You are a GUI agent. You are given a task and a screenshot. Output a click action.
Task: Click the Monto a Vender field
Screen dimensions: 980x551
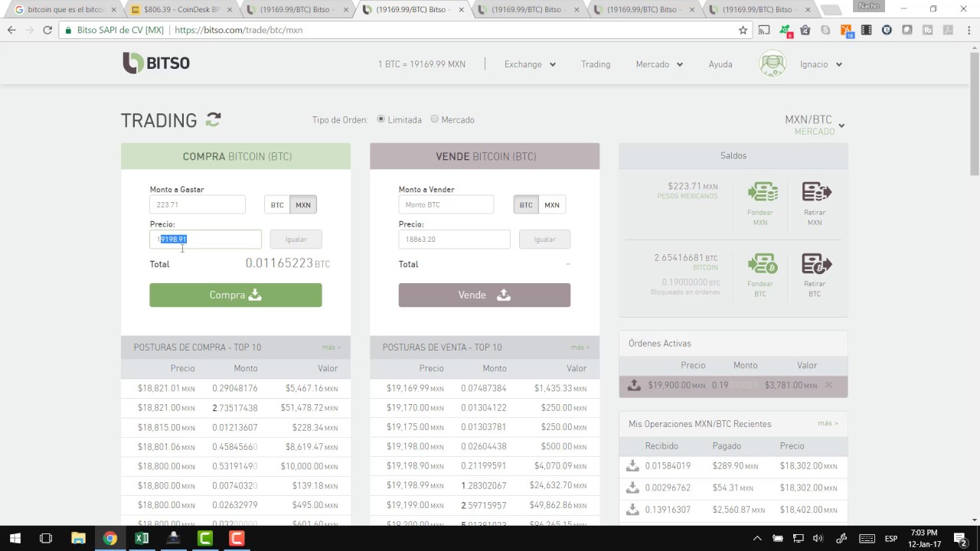pos(446,204)
